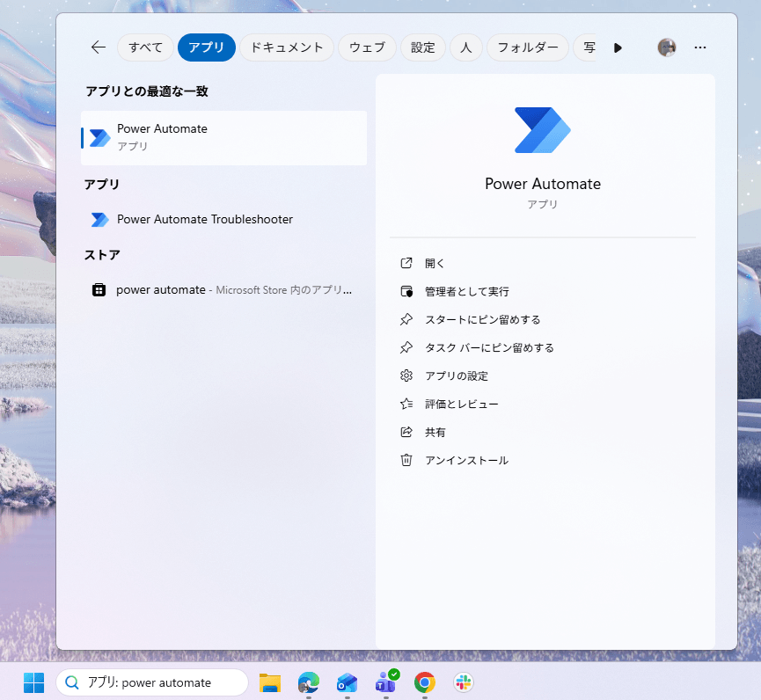Viewport: 761px width, 700px height.
Task: Open the user profile avatar
Action: (666, 47)
